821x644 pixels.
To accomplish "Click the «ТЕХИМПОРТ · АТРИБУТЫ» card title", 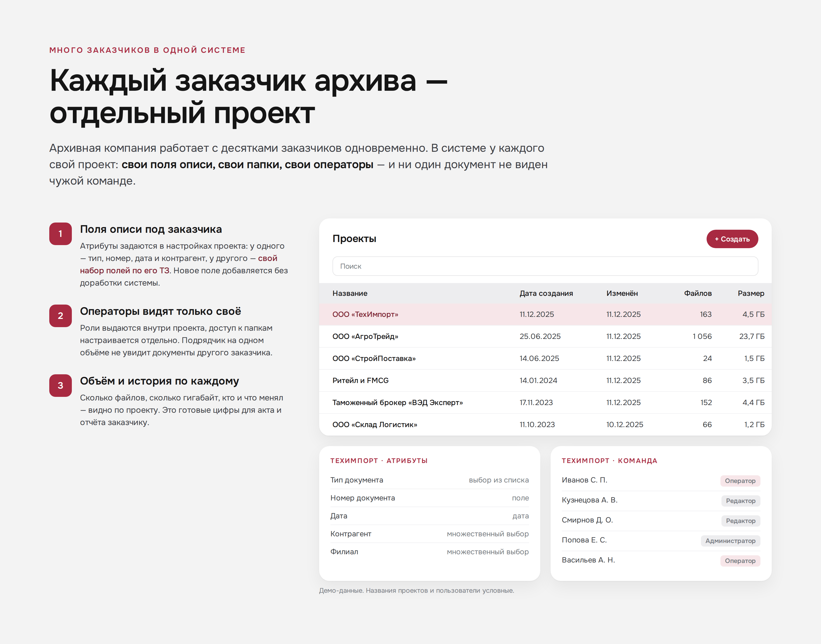I will (x=379, y=461).
